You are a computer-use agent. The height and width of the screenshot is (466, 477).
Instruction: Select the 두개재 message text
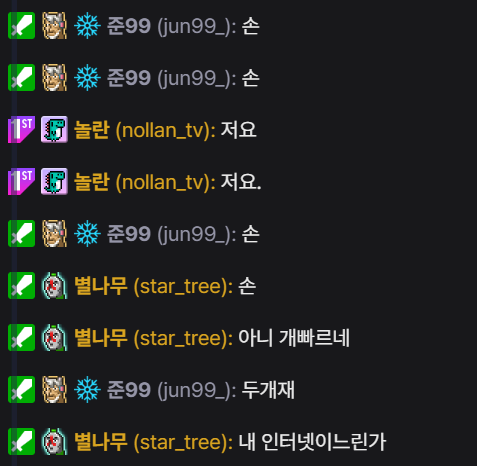pos(268,390)
